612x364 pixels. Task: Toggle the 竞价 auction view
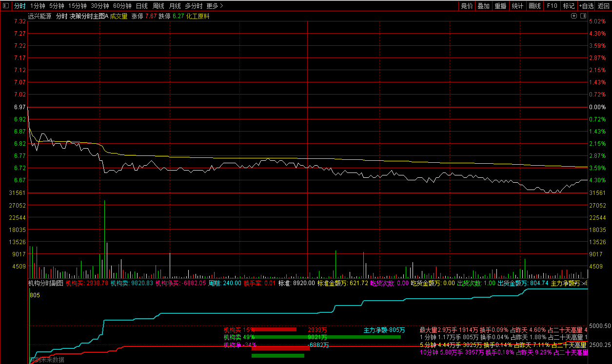tap(467, 6)
